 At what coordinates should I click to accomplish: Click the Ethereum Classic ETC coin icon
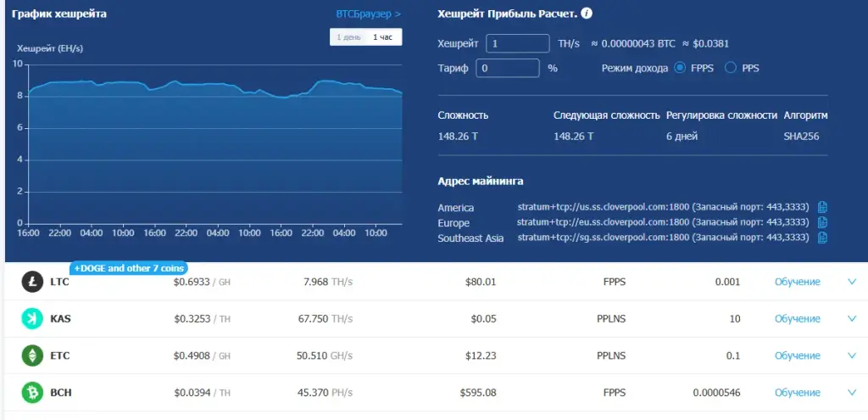tap(32, 356)
